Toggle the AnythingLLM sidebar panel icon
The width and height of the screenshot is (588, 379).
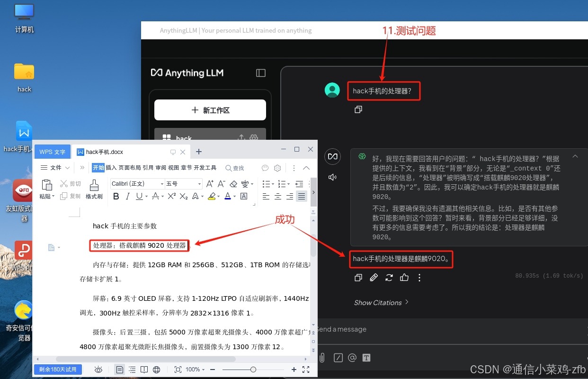[261, 73]
